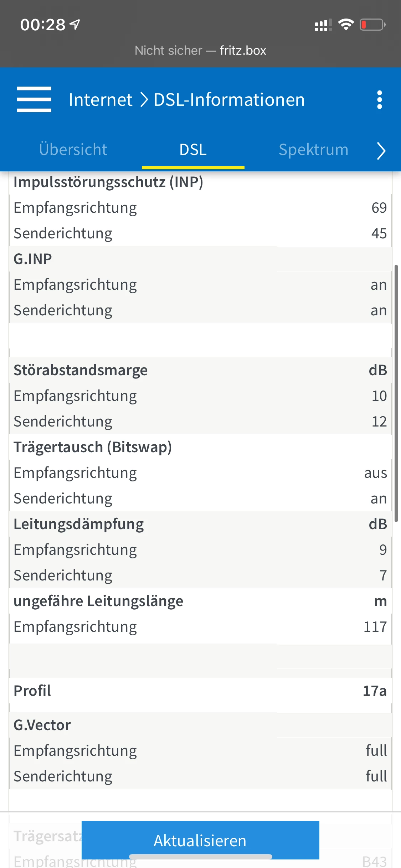
Task: Switch to the Übersicht tab
Action: point(73,150)
